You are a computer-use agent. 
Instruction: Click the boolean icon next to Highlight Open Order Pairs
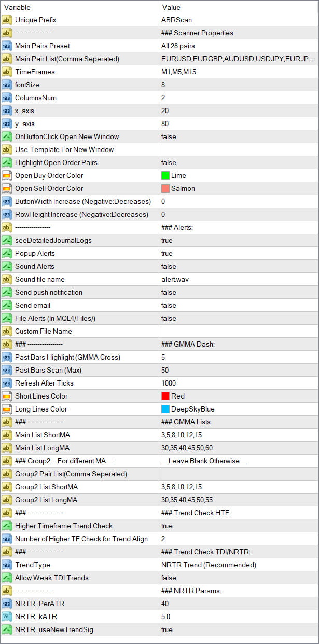click(7, 162)
